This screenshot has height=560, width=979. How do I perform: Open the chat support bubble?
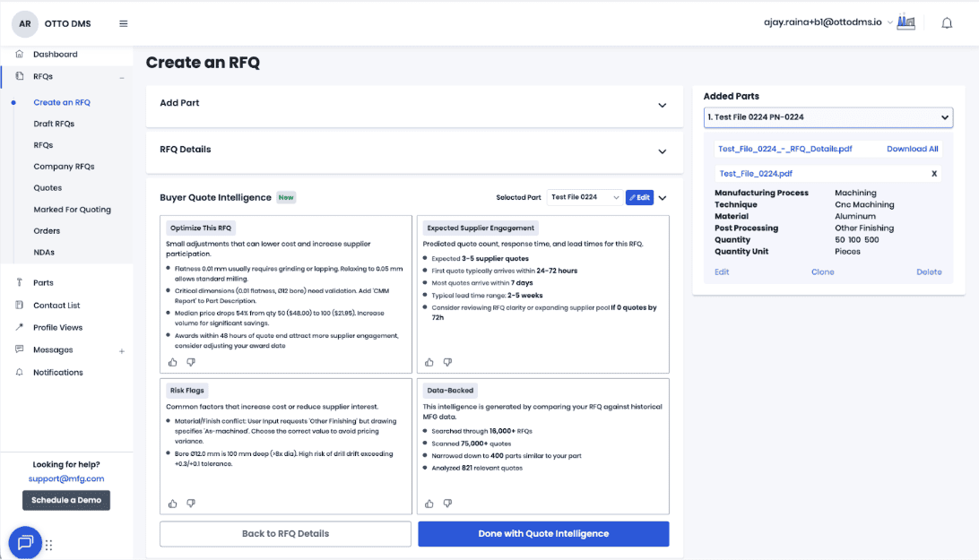pos(25,542)
